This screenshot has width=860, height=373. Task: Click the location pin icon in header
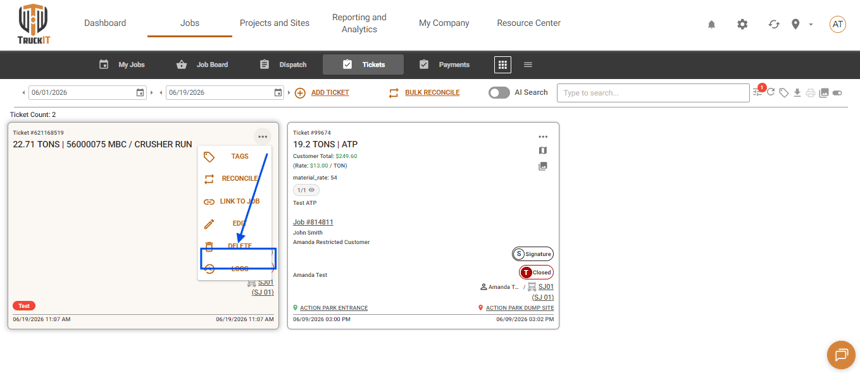796,25
